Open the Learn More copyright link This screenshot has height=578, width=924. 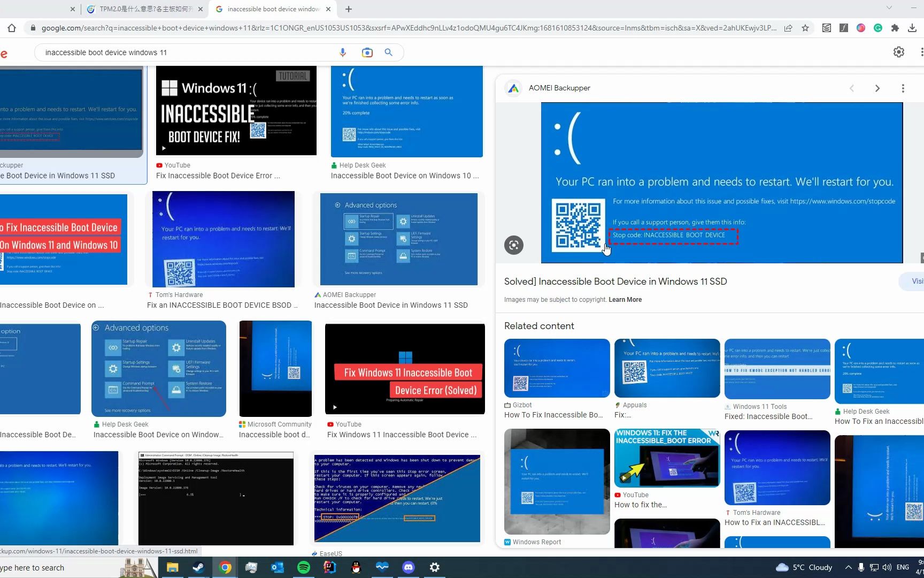coord(625,300)
